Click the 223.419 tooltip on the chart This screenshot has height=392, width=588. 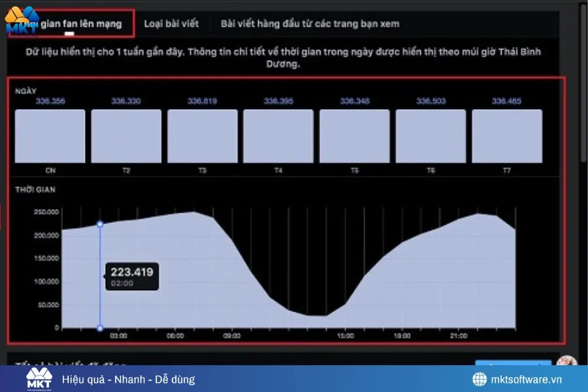[131, 276]
